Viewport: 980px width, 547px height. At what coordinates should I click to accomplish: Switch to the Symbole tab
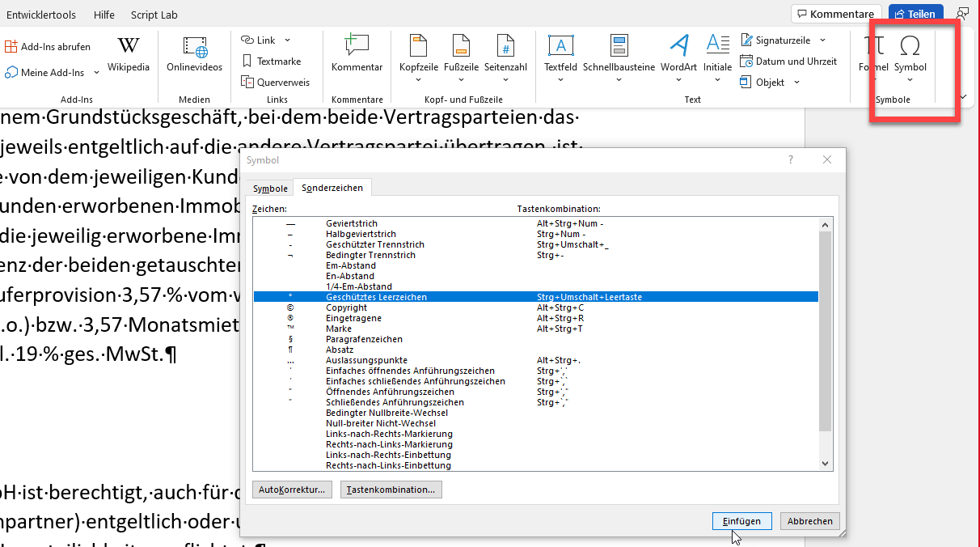[270, 189]
